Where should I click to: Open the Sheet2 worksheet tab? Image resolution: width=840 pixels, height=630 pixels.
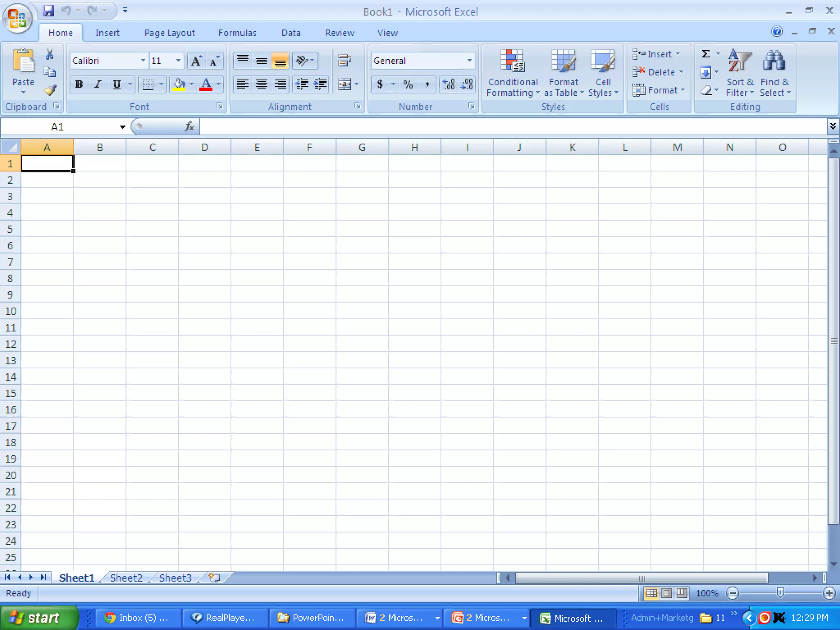pos(126,578)
